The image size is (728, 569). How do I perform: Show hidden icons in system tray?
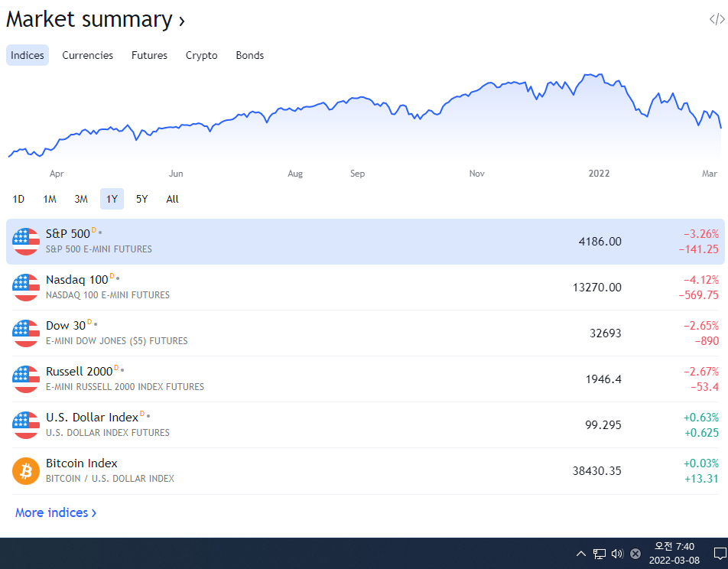pos(581,553)
